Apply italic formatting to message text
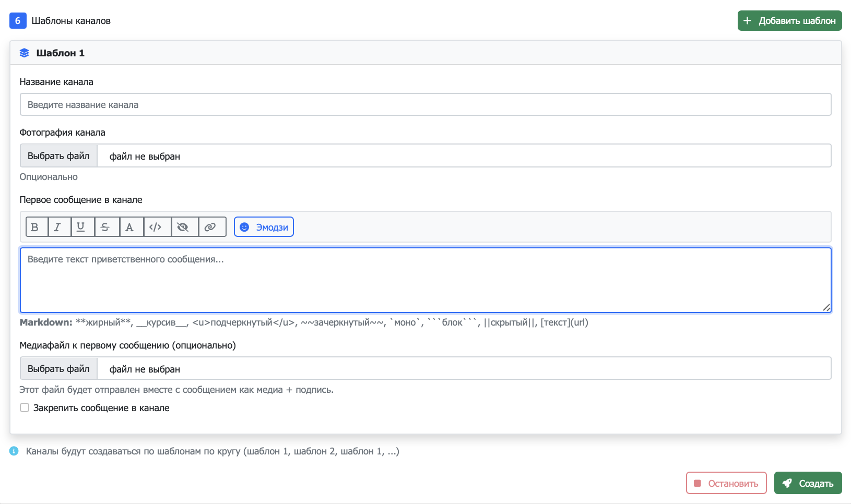Image resolution: width=851 pixels, height=504 pixels. click(58, 227)
